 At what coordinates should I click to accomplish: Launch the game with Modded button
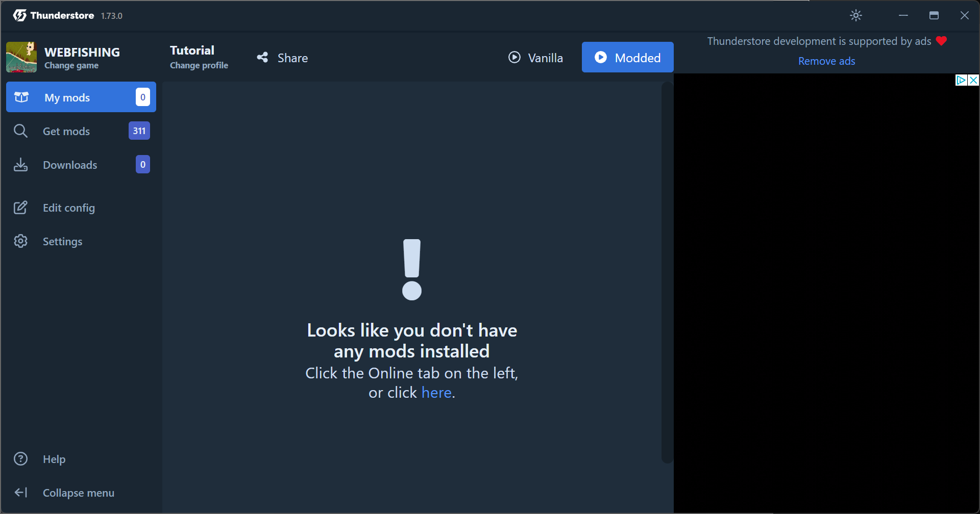point(628,57)
